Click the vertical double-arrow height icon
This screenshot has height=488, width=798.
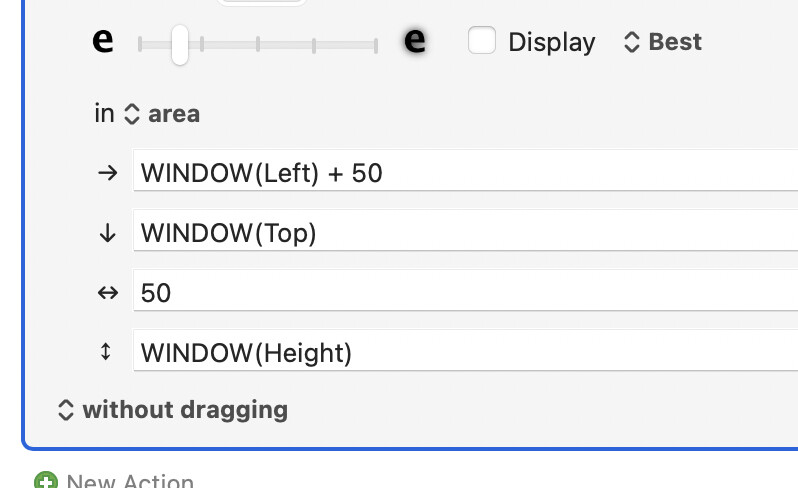coord(105,352)
